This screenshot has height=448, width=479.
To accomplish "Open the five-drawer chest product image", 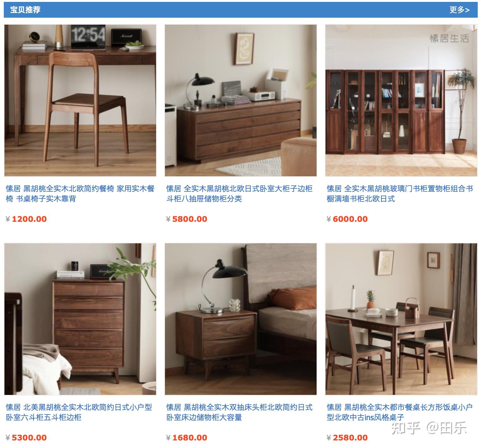I will 80,319.
